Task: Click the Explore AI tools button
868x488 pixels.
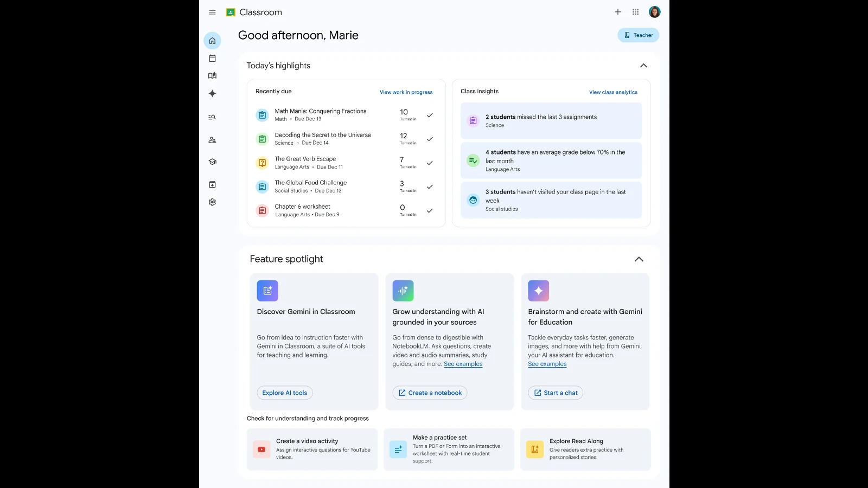Action: point(284,393)
